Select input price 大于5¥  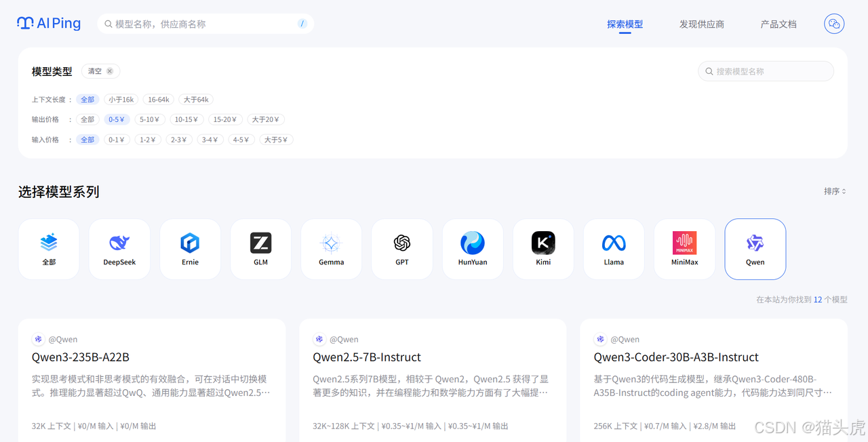(276, 140)
